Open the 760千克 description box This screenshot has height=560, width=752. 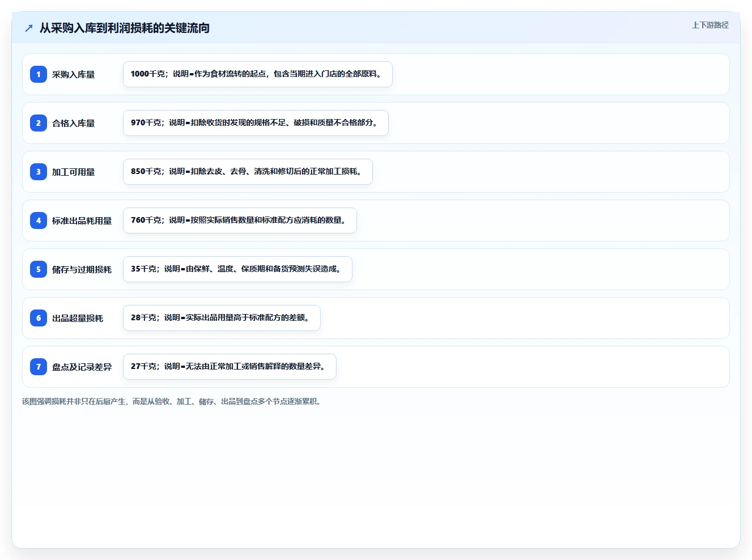pyautogui.click(x=240, y=220)
